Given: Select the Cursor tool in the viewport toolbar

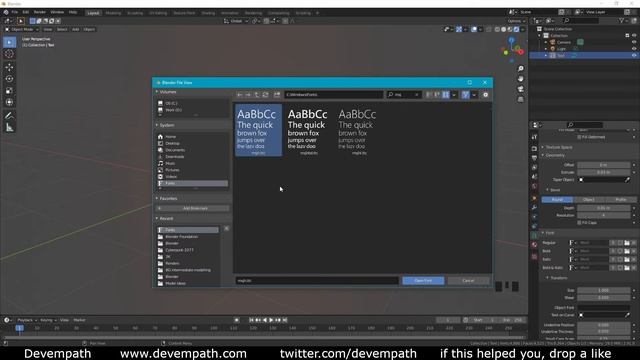Looking at the screenshot, I should pyautogui.click(x=9, y=54).
